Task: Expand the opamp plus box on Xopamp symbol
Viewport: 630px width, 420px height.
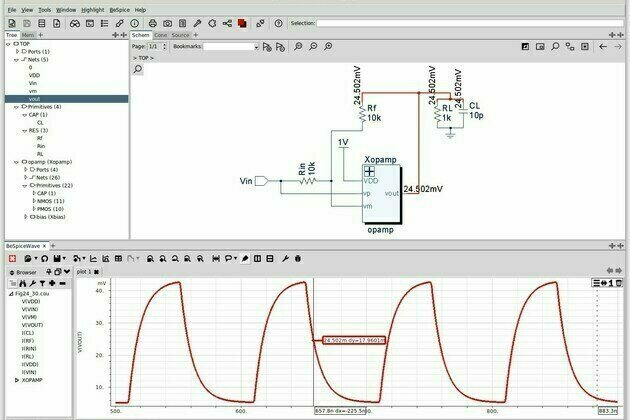Action: (x=369, y=172)
